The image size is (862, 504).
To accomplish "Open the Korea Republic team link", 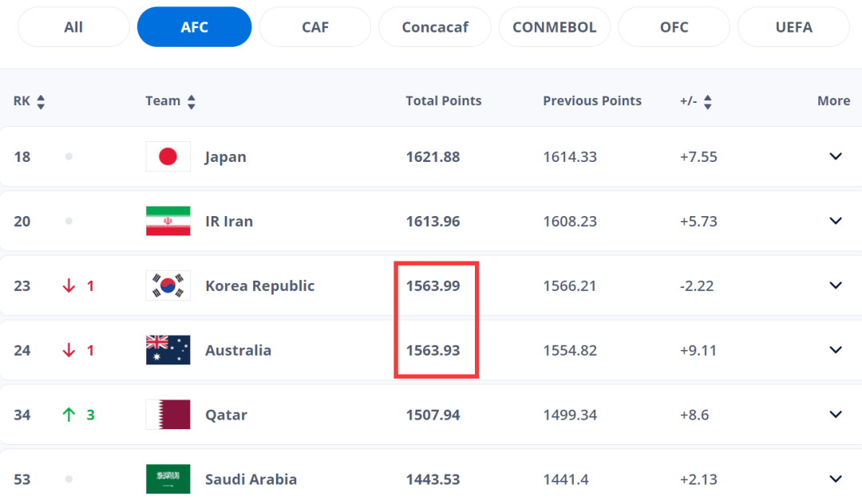I will click(259, 285).
